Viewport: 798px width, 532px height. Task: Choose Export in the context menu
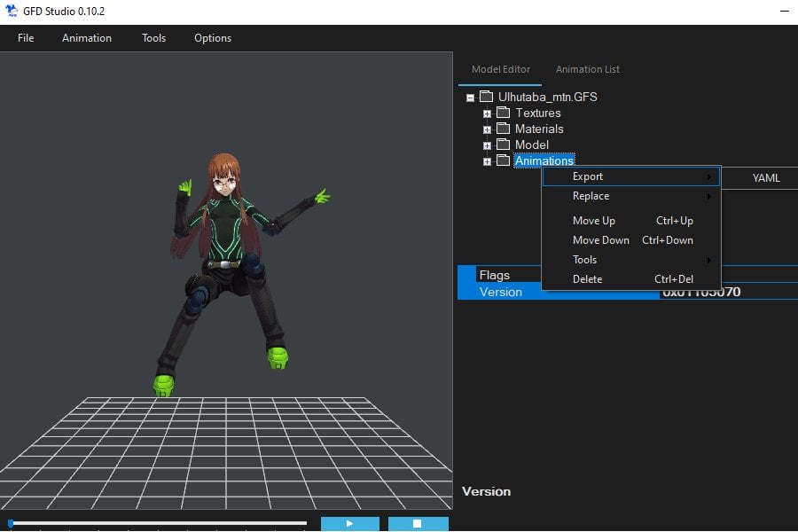pyautogui.click(x=631, y=176)
